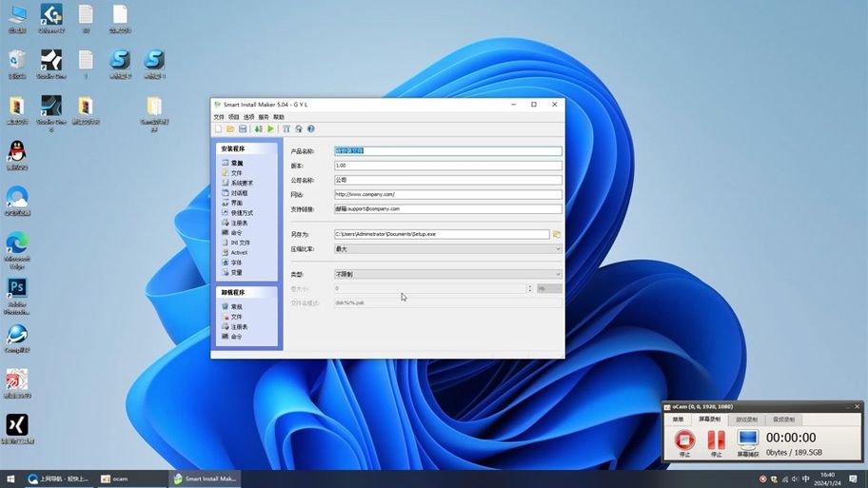Switch to the oCam 游戏录制 tab

(x=747, y=420)
